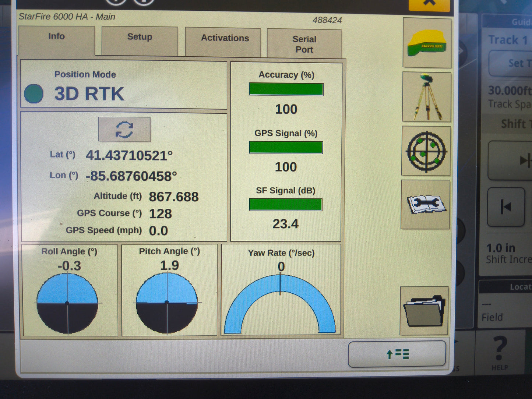Open the file folder icon
The image size is (532, 399).
pyautogui.click(x=424, y=311)
